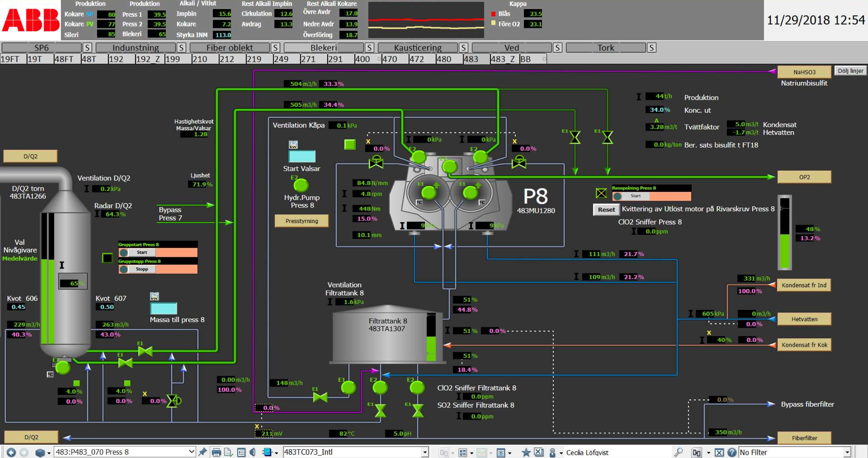The image size is (868, 458).
Task: Open the 483TC073_Intl dropdown list
Action: pos(425,452)
